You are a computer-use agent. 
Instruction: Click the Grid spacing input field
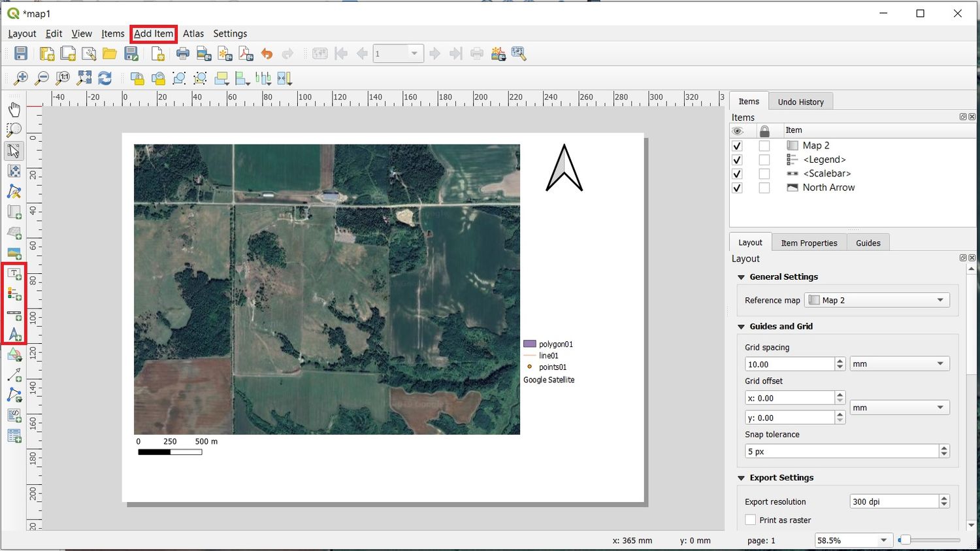click(x=787, y=363)
